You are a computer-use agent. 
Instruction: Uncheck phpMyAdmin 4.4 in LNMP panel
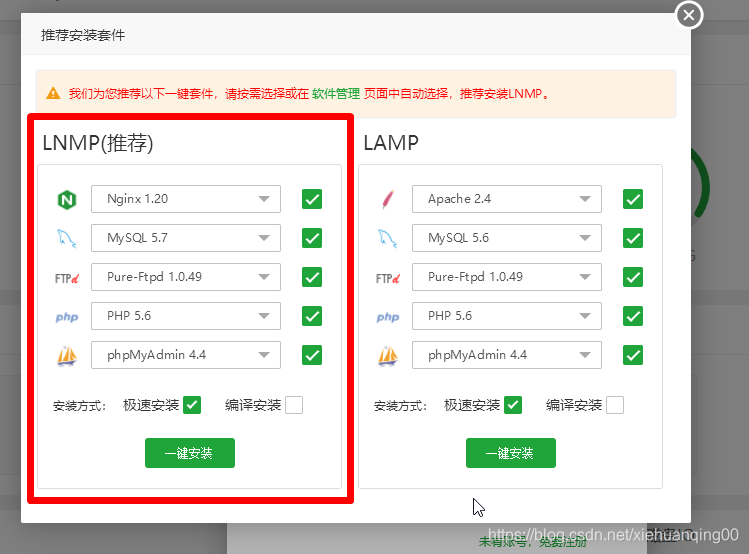click(x=312, y=355)
